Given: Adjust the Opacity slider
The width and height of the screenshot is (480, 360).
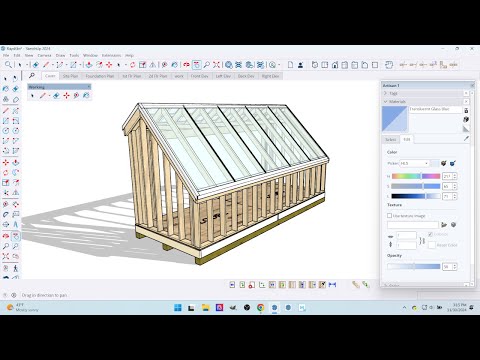Looking at the screenshot, I should pyautogui.click(x=414, y=266).
